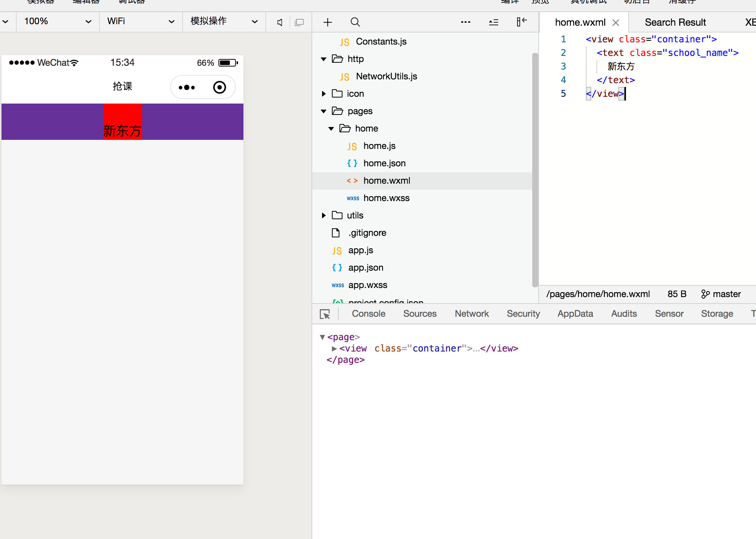Click the new file plus icon
The image size is (756, 539).
[328, 22]
